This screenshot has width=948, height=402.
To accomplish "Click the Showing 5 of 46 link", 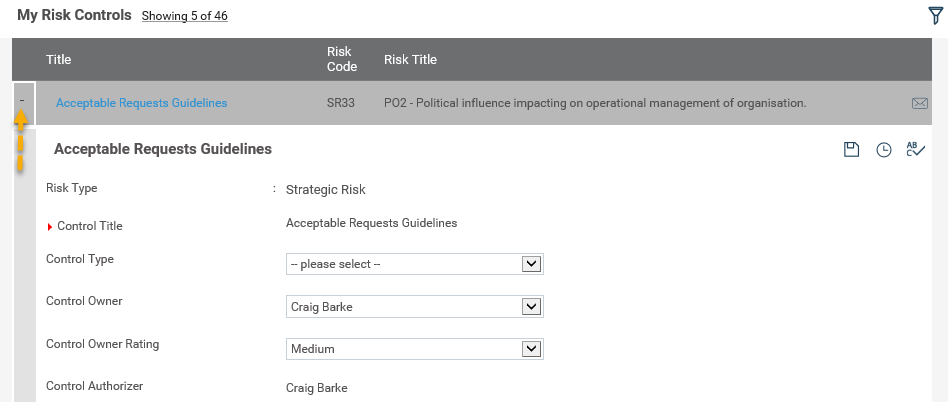I will (184, 16).
